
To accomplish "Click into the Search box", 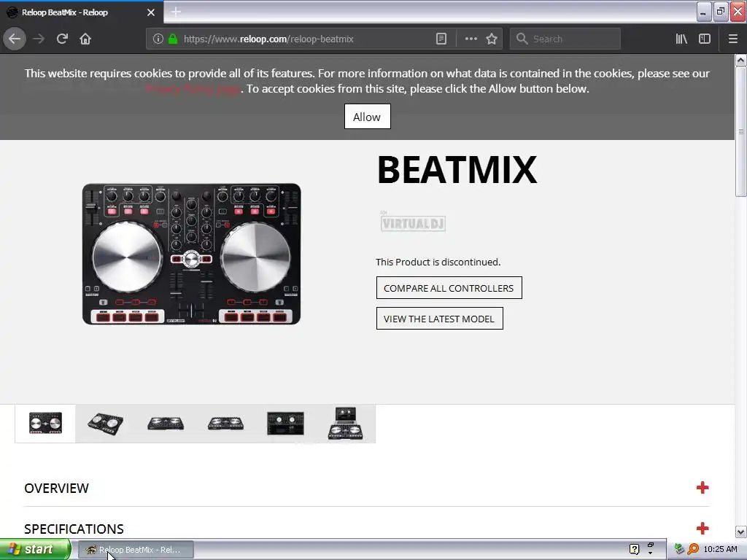I will 565,39.
